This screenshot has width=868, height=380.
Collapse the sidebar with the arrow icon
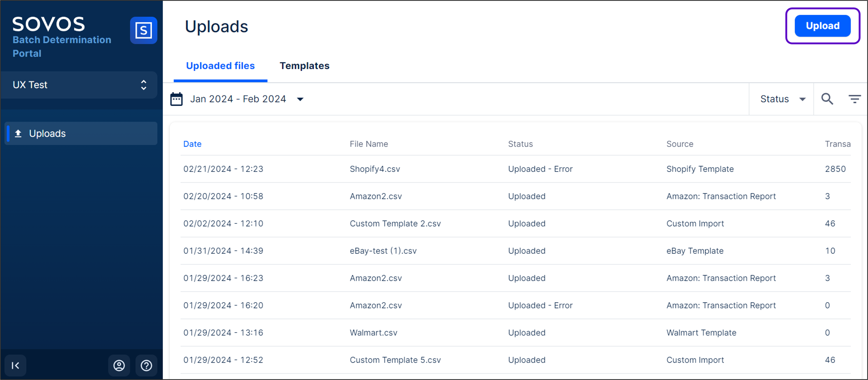[x=16, y=366]
